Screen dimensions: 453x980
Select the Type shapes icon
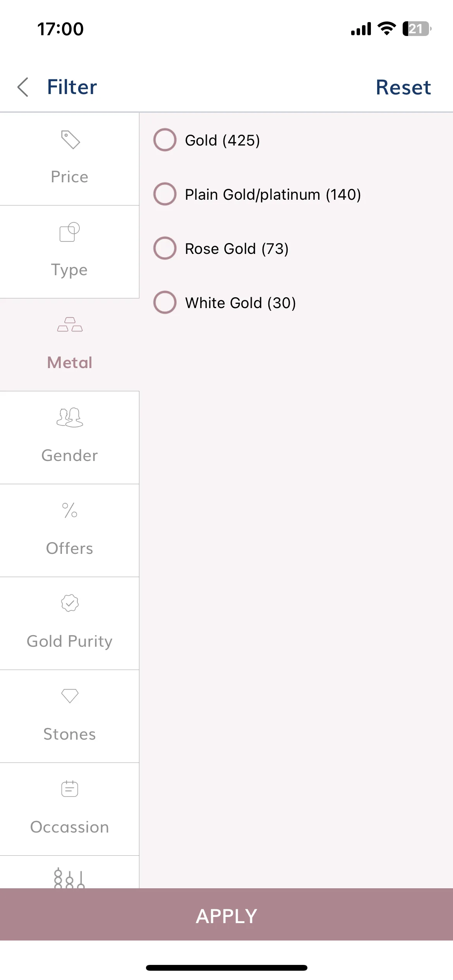(70, 232)
